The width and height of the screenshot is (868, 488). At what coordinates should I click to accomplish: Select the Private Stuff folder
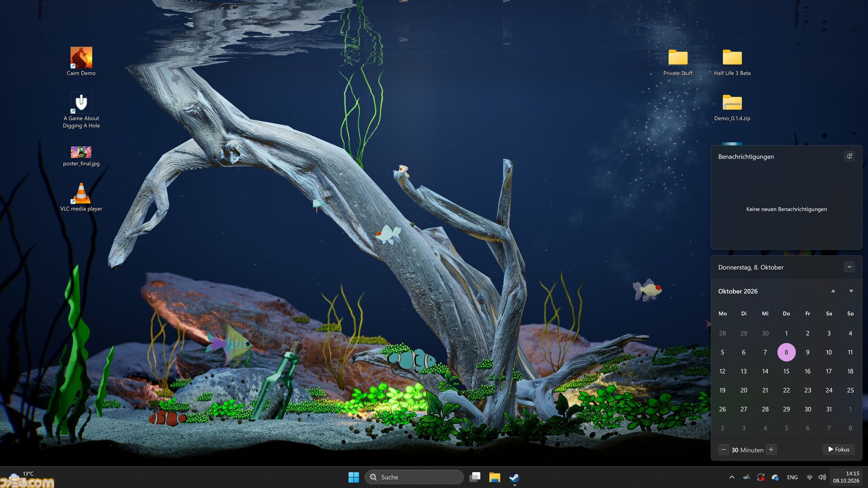click(x=678, y=62)
